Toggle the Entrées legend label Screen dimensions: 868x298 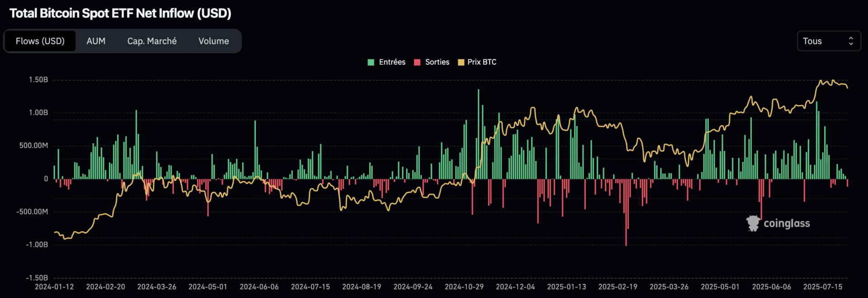coord(392,62)
